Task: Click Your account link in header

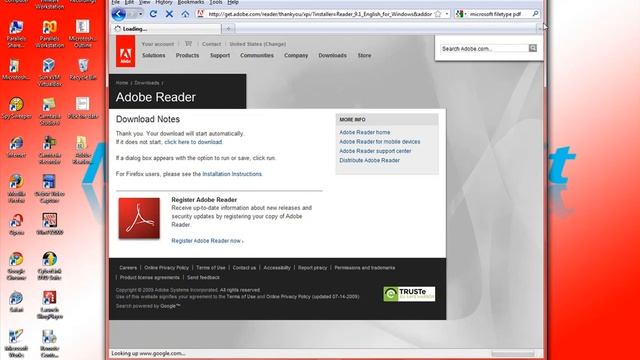Action: (x=158, y=44)
